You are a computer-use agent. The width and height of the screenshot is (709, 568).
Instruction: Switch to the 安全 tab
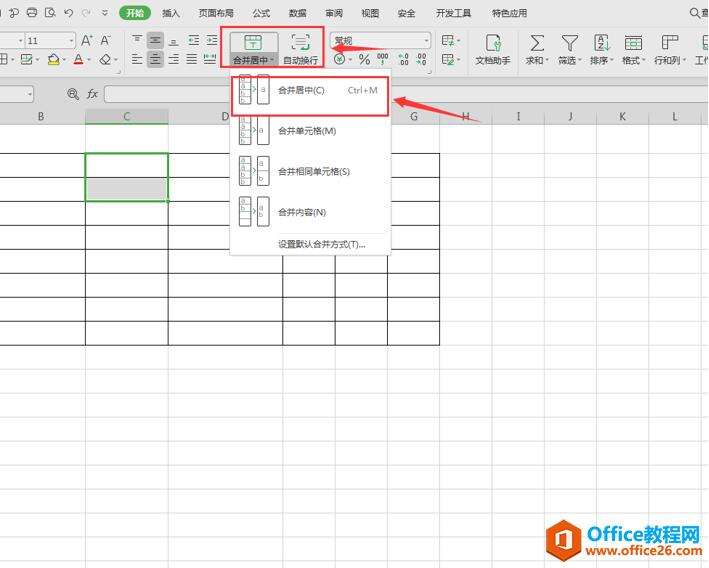406,13
